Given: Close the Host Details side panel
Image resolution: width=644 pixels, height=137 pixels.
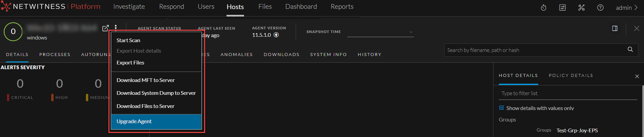Looking at the screenshot, I should (637, 76).
